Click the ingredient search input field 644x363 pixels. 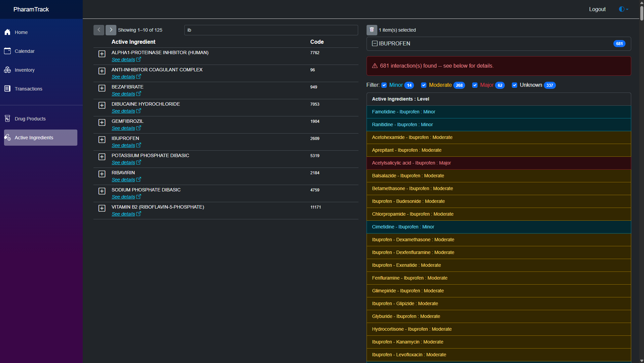click(x=271, y=30)
